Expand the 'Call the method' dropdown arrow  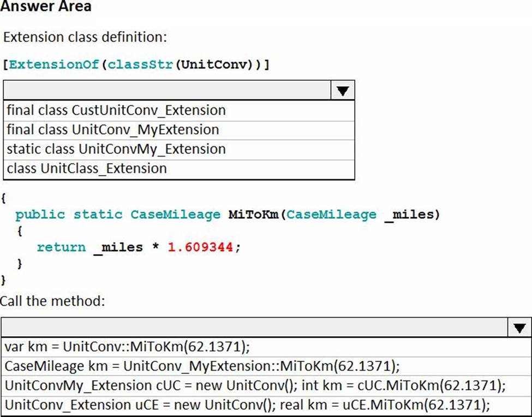[x=519, y=327]
